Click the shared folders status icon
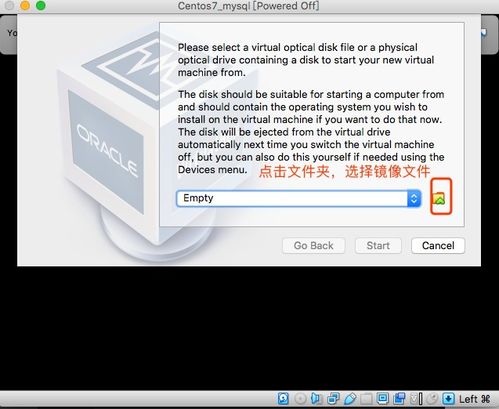 366,398
